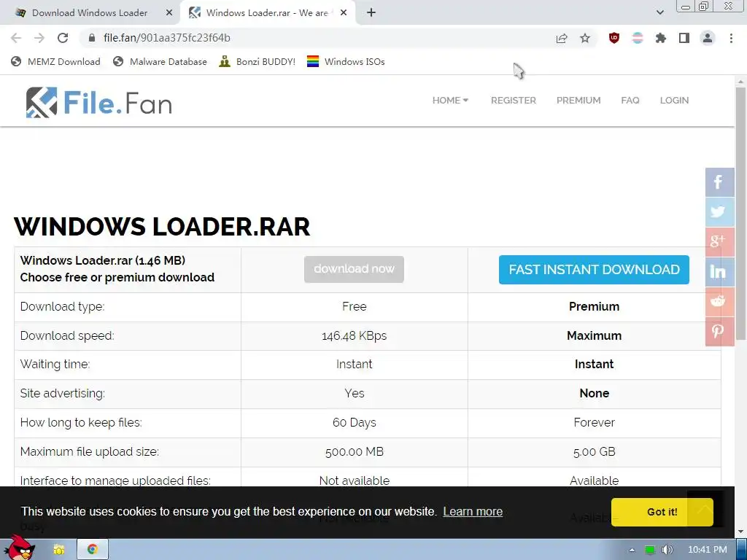747x560 pixels.
Task: Dismiss cookie banner with Got it!
Action: [x=662, y=512]
